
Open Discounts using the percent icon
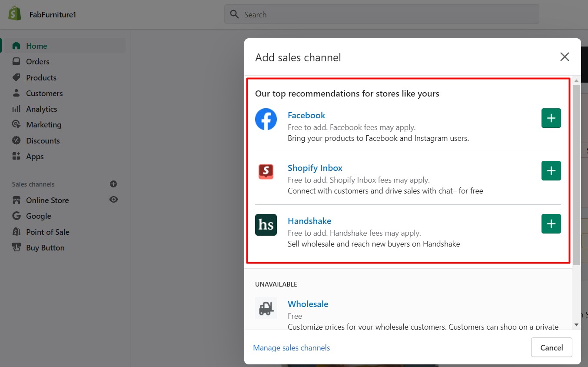click(x=16, y=140)
